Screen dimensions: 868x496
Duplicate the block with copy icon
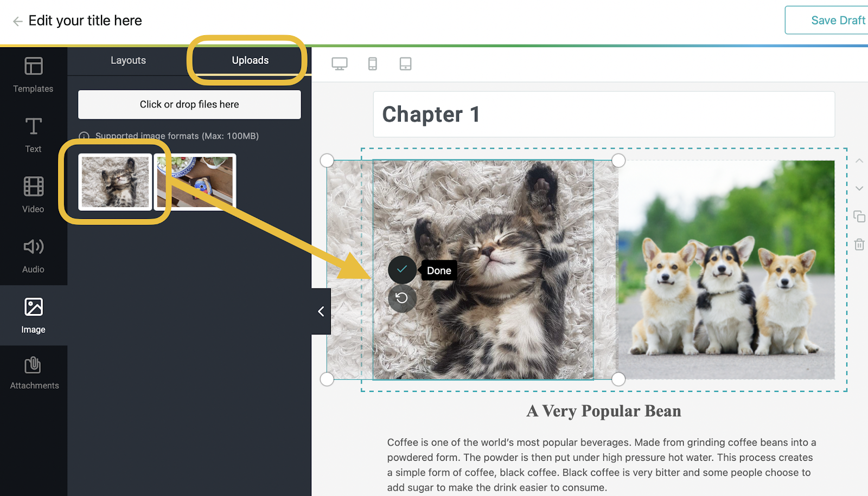tap(859, 216)
